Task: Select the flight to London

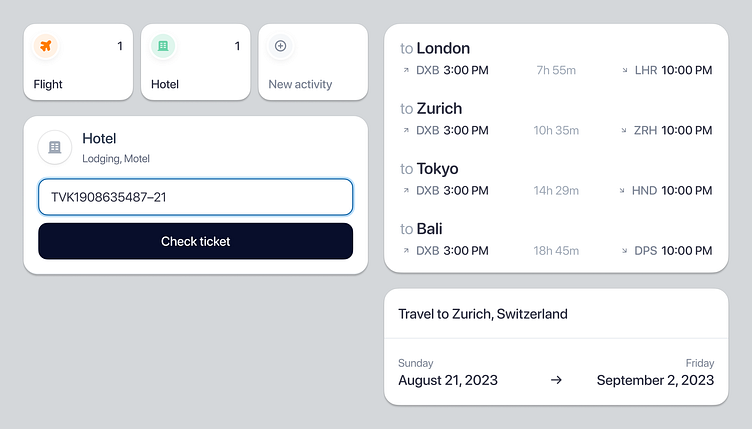Action: pyautogui.click(x=556, y=59)
